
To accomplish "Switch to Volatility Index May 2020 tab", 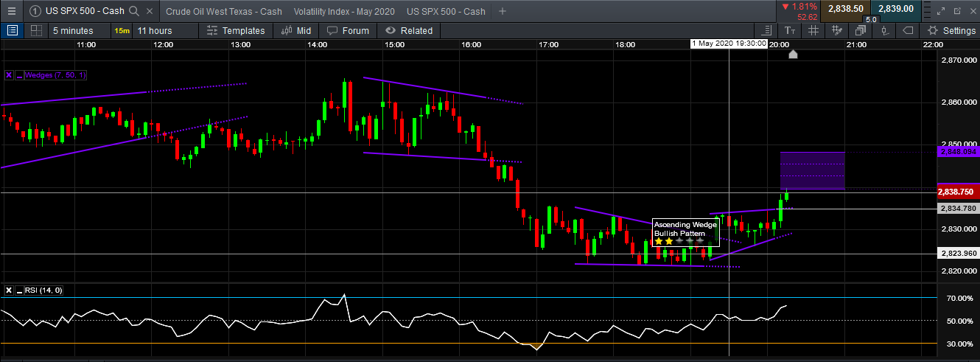I will coord(343,11).
